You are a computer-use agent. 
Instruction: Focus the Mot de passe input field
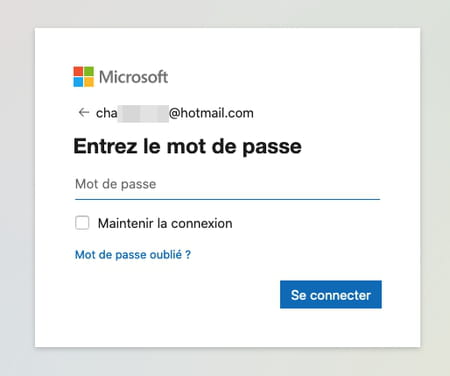point(227,184)
